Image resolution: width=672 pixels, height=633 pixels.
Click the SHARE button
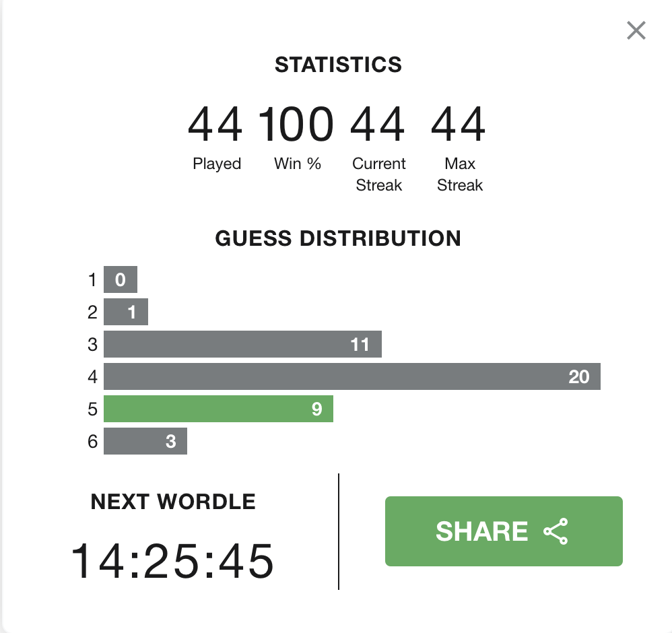[x=504, y=531]
